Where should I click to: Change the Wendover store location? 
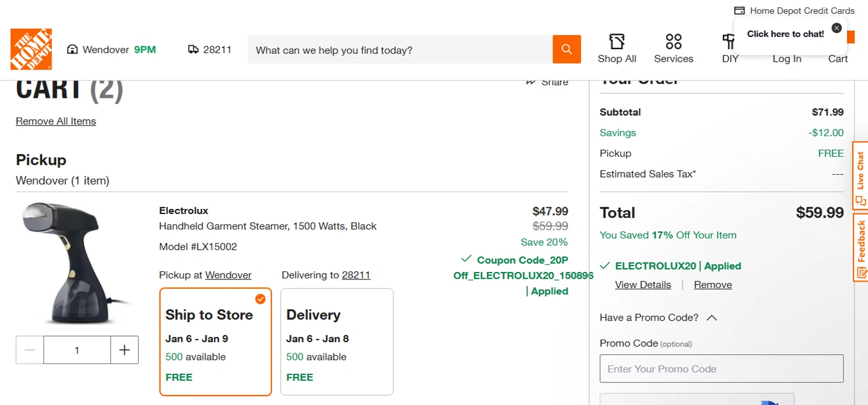pos(106,50)
